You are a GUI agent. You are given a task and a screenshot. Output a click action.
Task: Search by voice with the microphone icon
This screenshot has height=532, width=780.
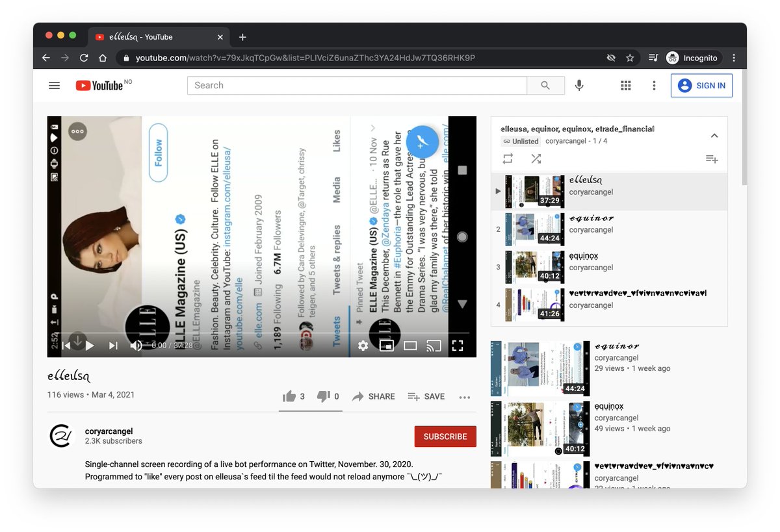(x=579, y=85)
